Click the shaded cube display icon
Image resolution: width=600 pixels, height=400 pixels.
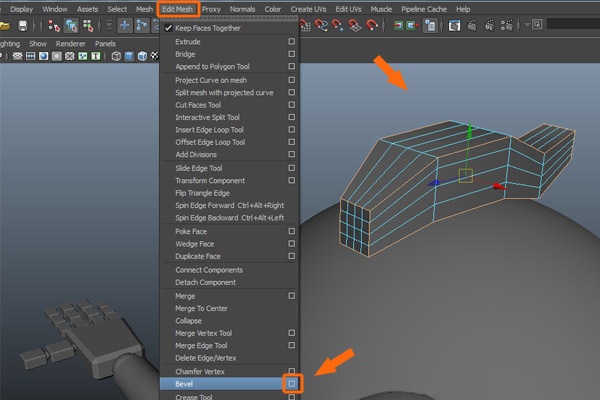[x=131, y=57]
